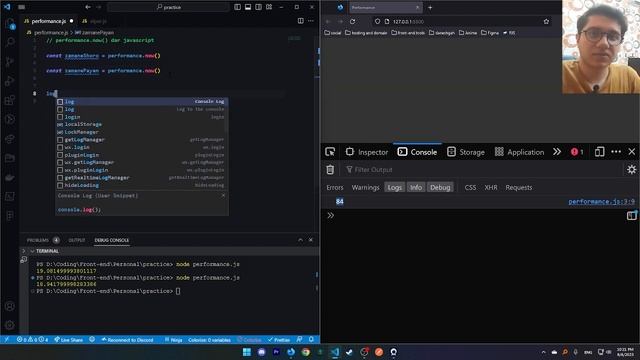Toggle the secondary side bar in title bar
This screenshot has height=360, width=640.
point(258,7)
